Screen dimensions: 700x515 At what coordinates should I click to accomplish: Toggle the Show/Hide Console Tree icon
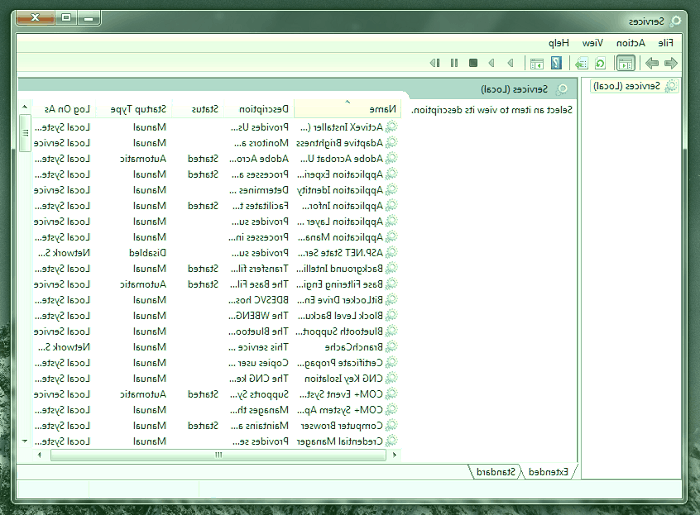[x=625, y=63]
